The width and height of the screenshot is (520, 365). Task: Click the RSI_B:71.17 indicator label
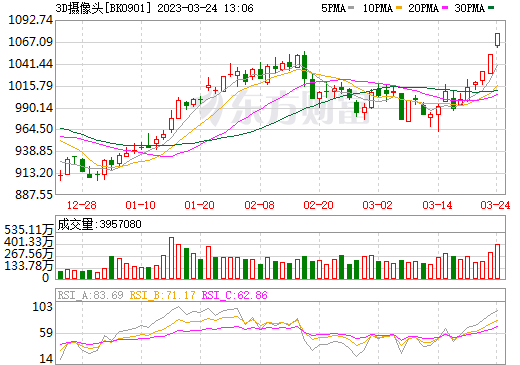tap(162, 295)
